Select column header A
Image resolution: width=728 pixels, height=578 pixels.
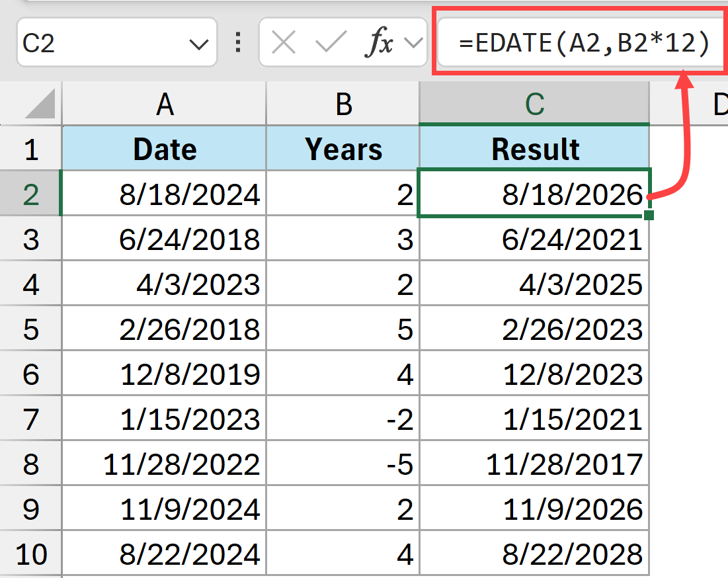point(163,106)
